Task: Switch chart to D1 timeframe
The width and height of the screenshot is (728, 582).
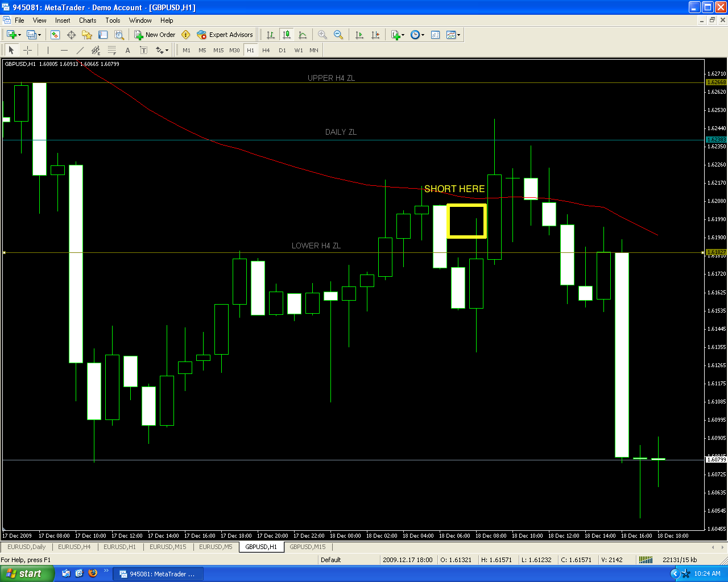Action: click(282, 50)
